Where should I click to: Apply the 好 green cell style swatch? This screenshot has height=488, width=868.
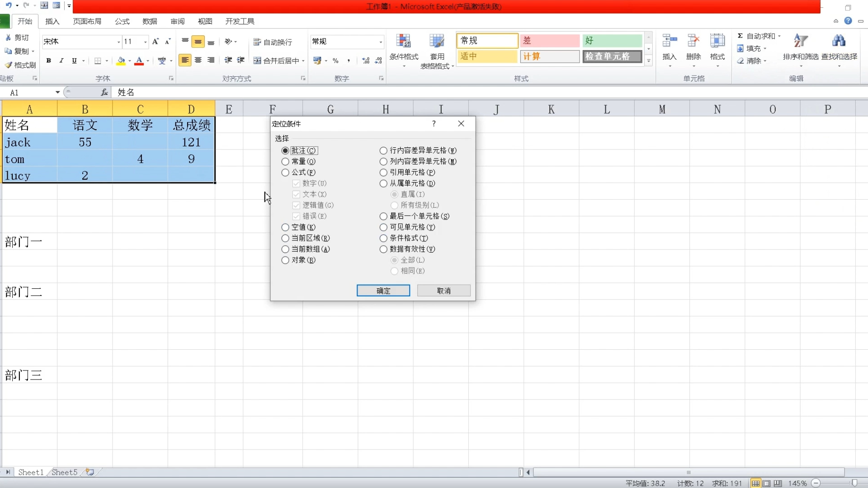point(612,41)
